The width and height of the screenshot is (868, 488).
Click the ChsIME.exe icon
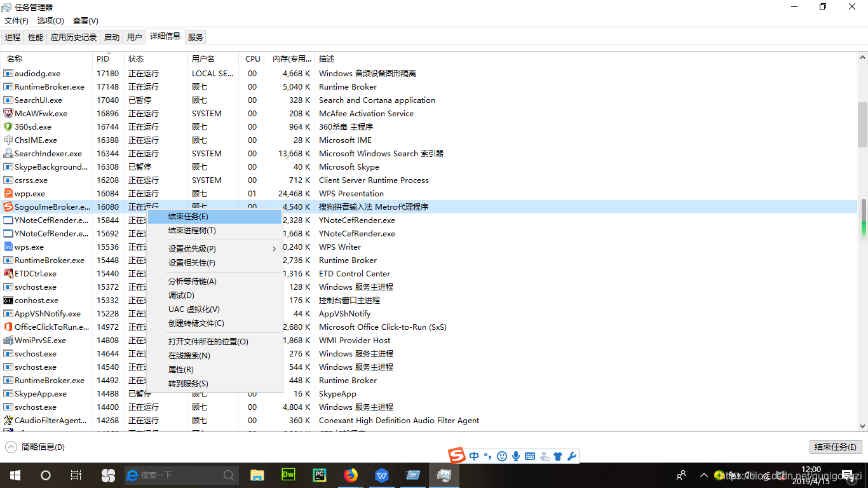click(8, 140)
